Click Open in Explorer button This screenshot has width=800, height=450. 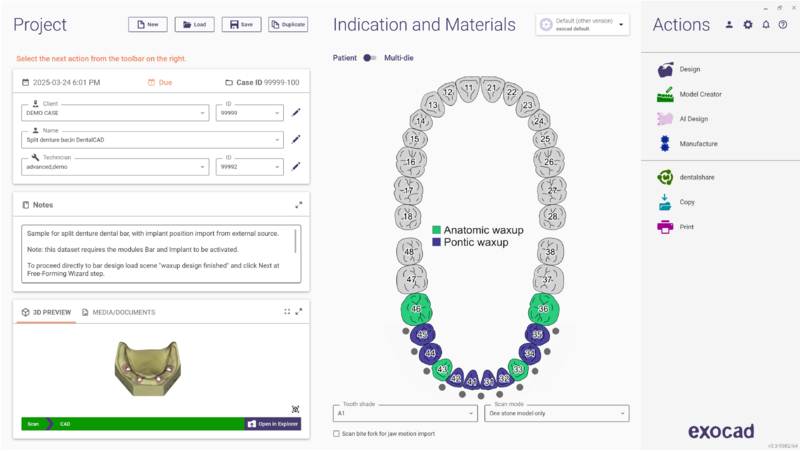point(273,424)
